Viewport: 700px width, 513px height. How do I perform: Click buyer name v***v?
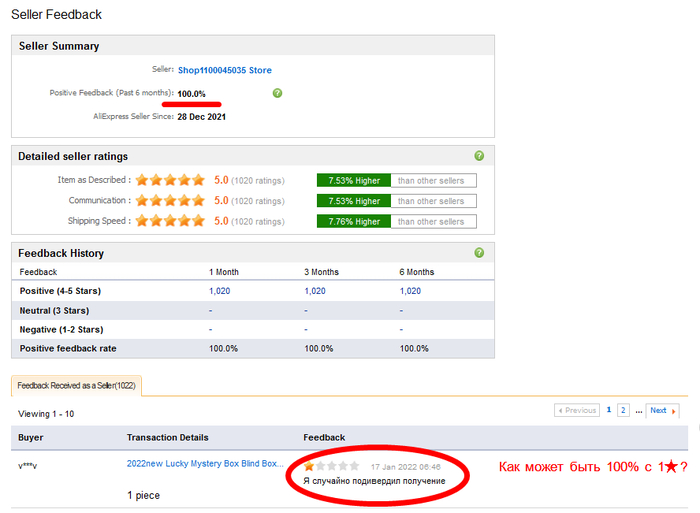pyautogui.click(x=27, y=466)
